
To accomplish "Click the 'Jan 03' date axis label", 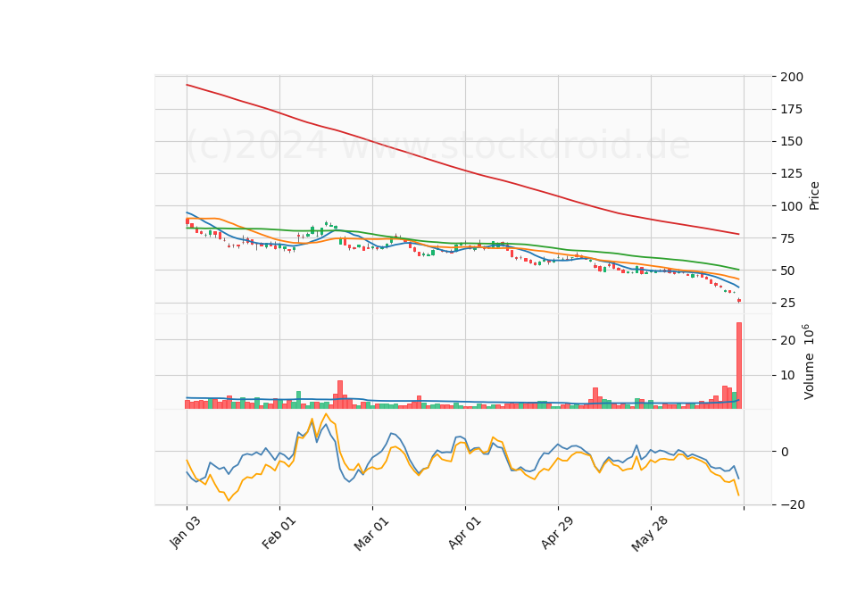I will tap(185, 532).
